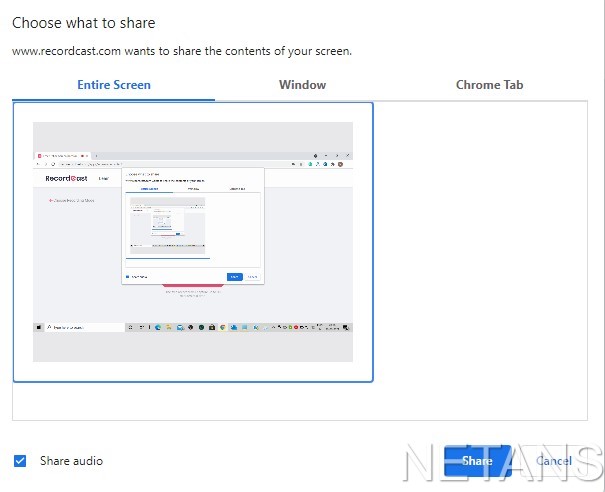Screen dimensions: 605x492
Task: Cancel the screen sharing dialog
Action: click(x=553, y=461)
